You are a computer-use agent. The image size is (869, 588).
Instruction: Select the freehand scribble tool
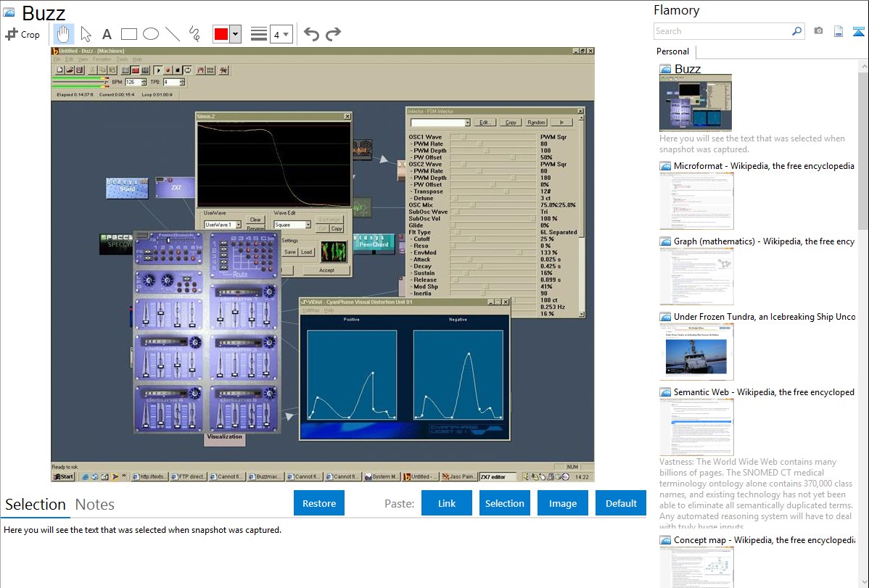coord(194,34)
